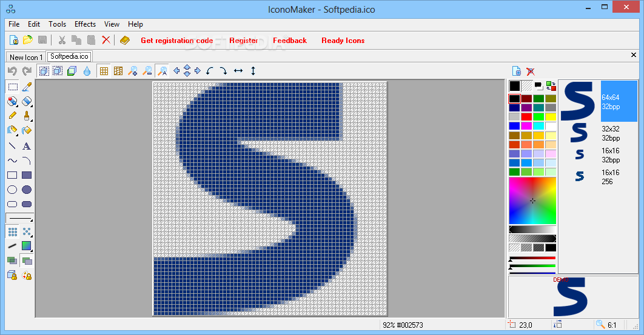Viewport: 644px width, 335px height.
Task: Select the paint brush tool
Action: tap(27, 116)
